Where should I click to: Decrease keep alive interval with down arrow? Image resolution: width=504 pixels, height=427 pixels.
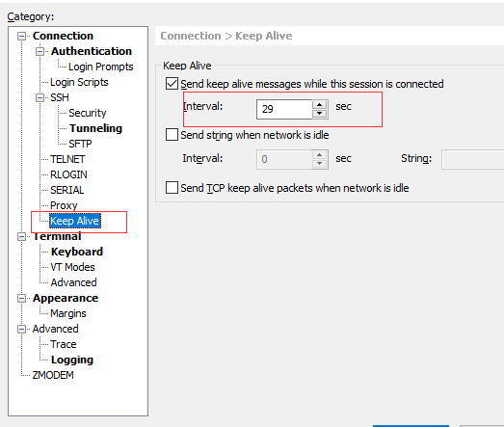point(320,114)
